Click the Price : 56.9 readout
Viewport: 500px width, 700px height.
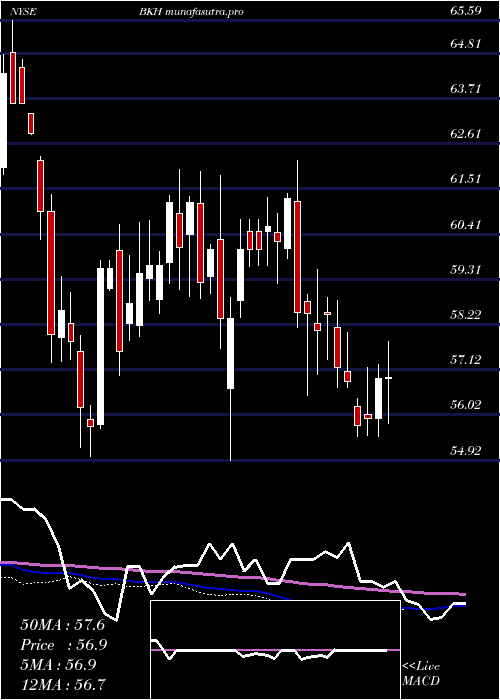click(64, 645)
